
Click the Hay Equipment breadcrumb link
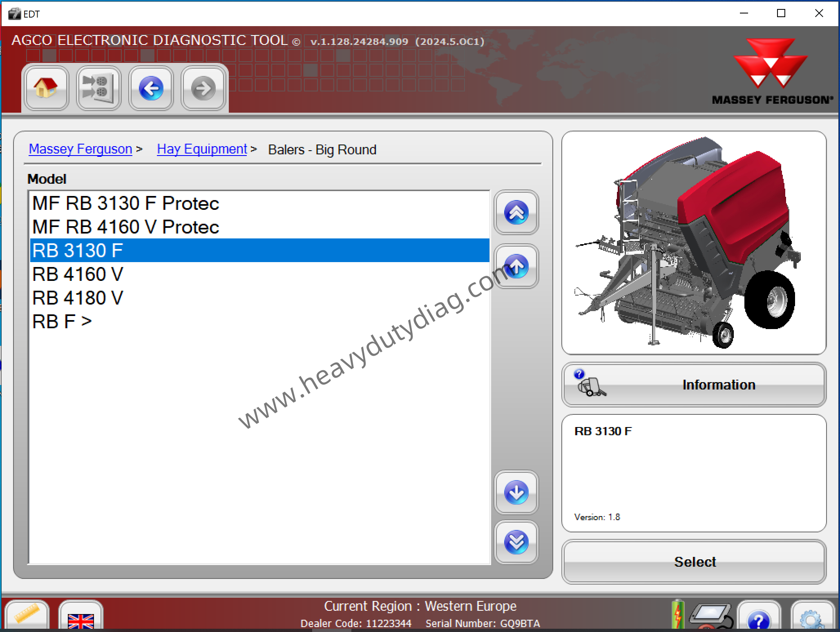coord(202,149)
